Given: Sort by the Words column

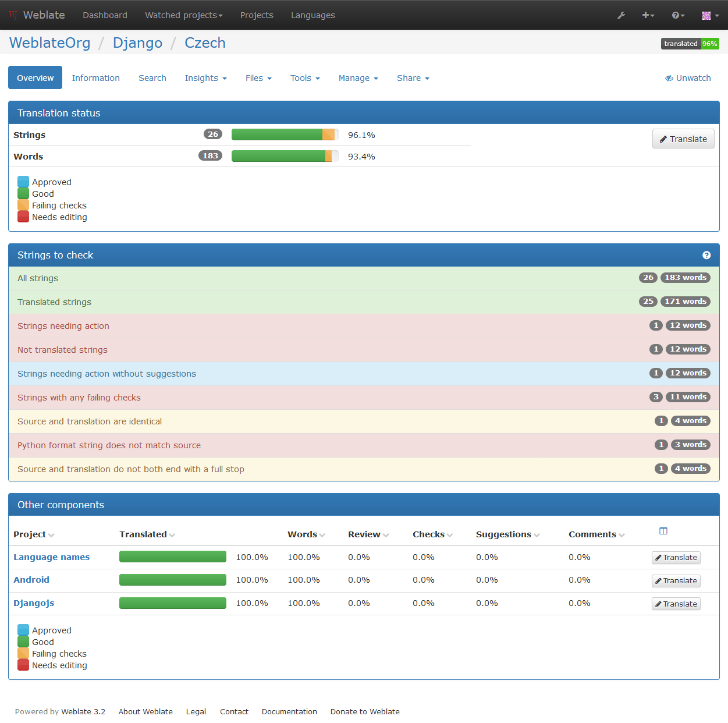Looking at the screenshot, I should [x=306, y=534].
